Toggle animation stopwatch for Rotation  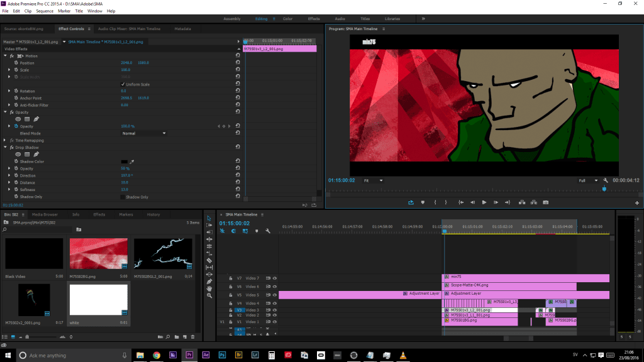(16, 90)
